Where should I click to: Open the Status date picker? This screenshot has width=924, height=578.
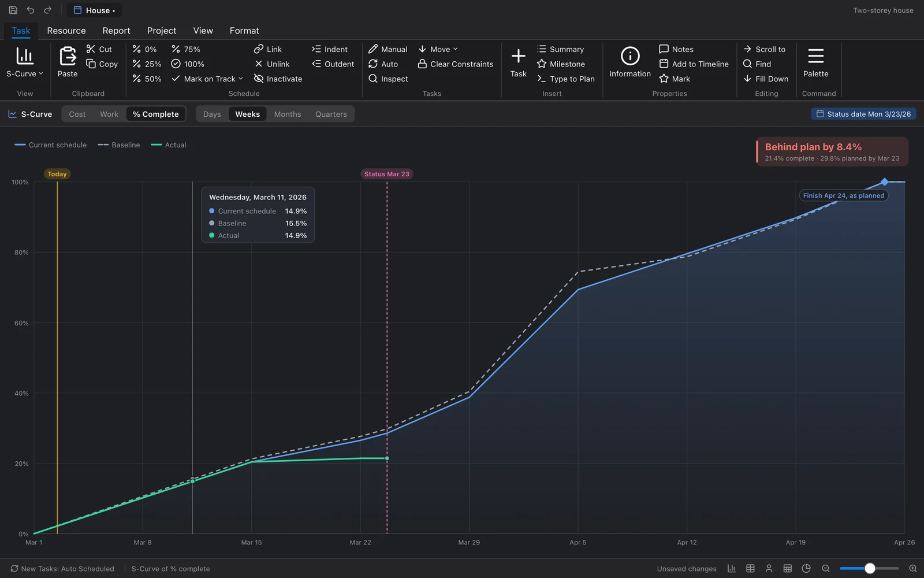coord(863,114)
